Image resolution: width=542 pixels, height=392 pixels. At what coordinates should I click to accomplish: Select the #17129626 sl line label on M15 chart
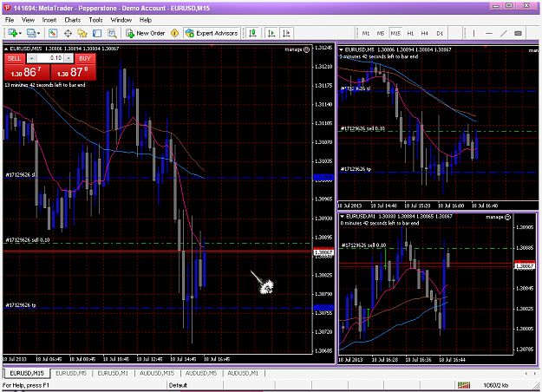click(x=21, y=175)
